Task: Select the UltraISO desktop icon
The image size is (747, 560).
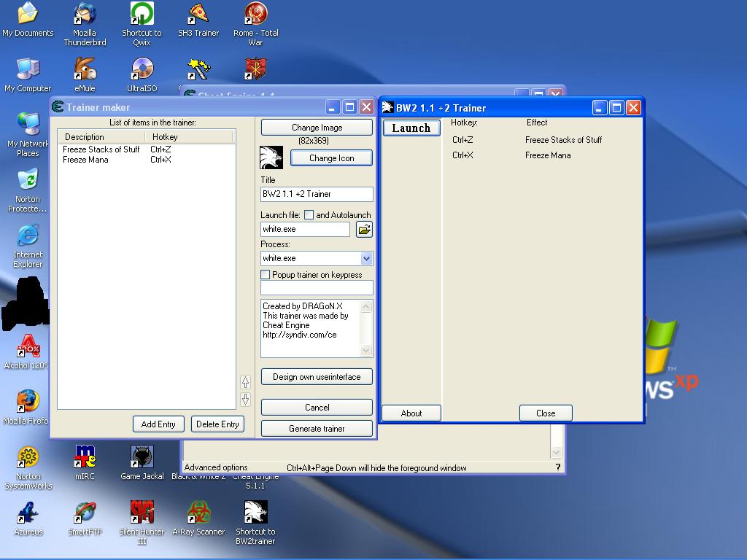Action: click(x=142, y=71)
